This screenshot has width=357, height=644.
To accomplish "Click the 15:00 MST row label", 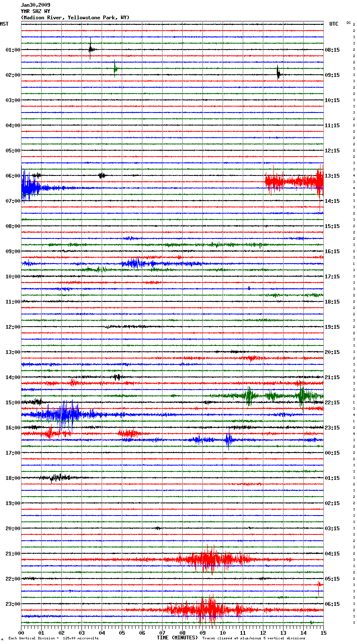I will click(x=13, y=403).
